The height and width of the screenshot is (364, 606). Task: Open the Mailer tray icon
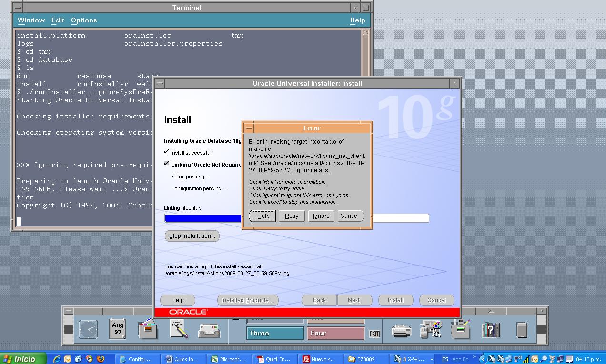209,330
